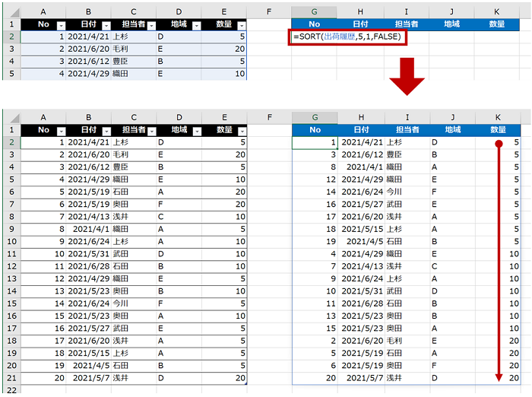Click the large red down arrow between sheets
Screen dimensions: 532x397
click(x=411, y=78)
